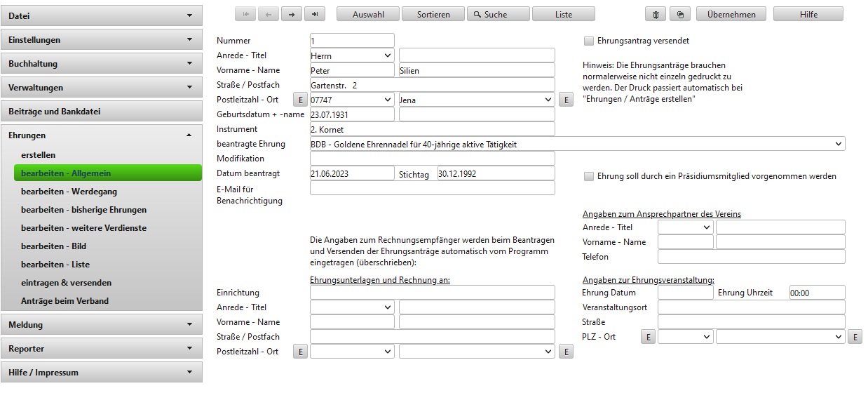Click the Modifikation field

(433, 159)
